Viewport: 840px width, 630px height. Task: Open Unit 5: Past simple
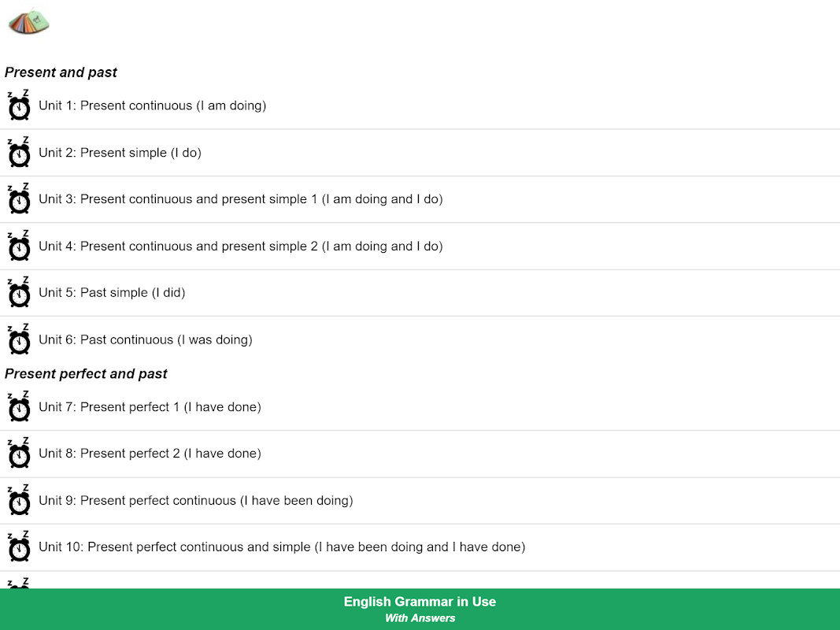(113, 293)
